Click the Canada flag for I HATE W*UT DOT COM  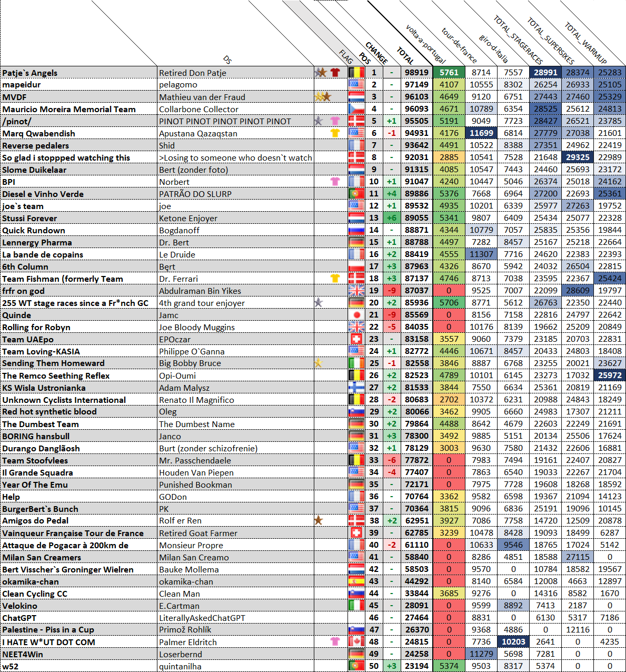(356, 642)
